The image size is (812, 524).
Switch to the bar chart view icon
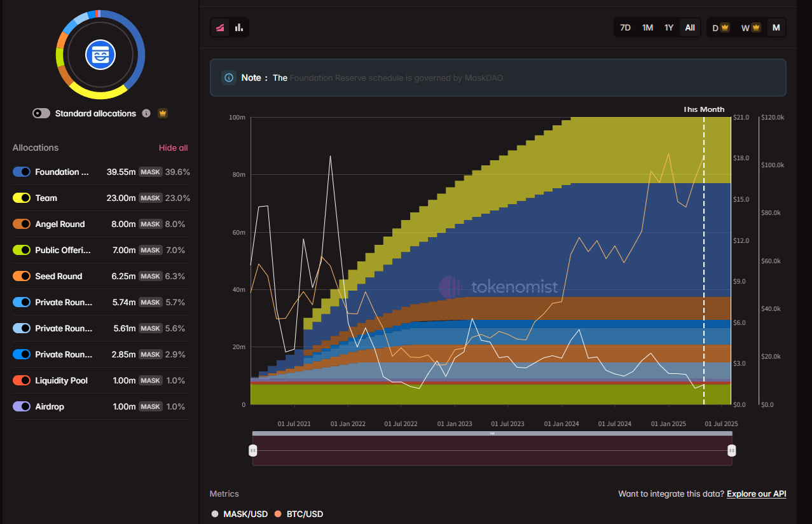(239, 27)
